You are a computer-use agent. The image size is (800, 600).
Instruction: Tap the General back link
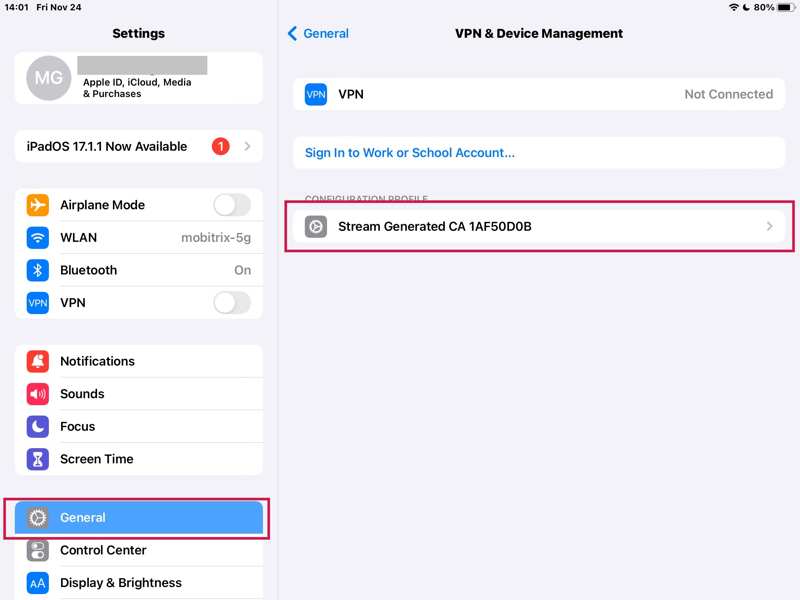coord(326,34)
